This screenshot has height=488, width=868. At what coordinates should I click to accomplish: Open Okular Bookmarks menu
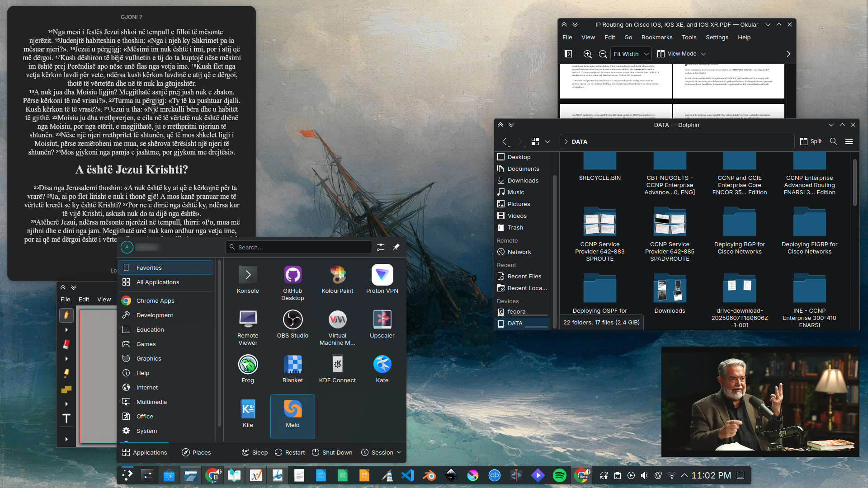(x=656, y=38)
